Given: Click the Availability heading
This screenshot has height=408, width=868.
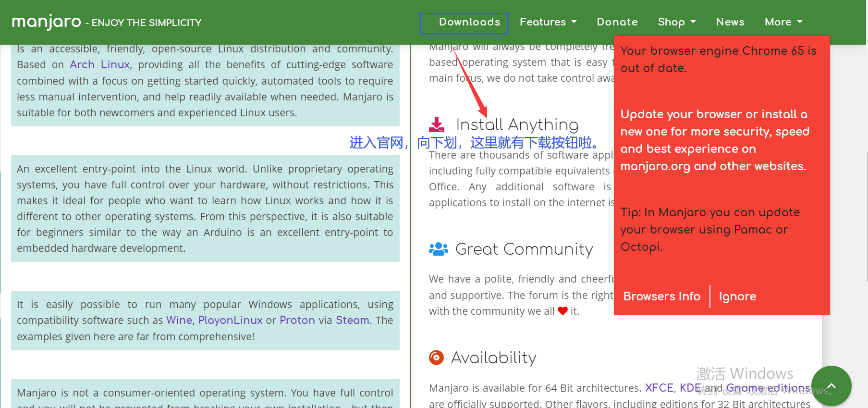Looking at the screenshot, I should point(494,358).
